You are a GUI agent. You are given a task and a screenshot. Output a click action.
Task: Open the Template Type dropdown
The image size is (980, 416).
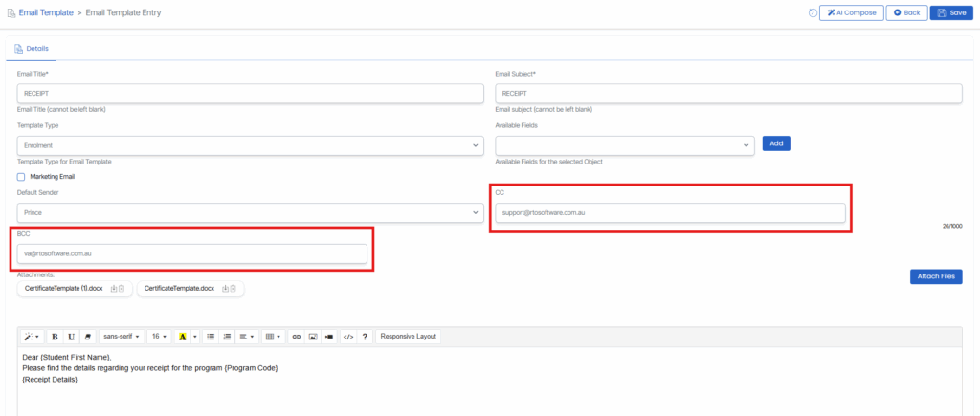251,144
